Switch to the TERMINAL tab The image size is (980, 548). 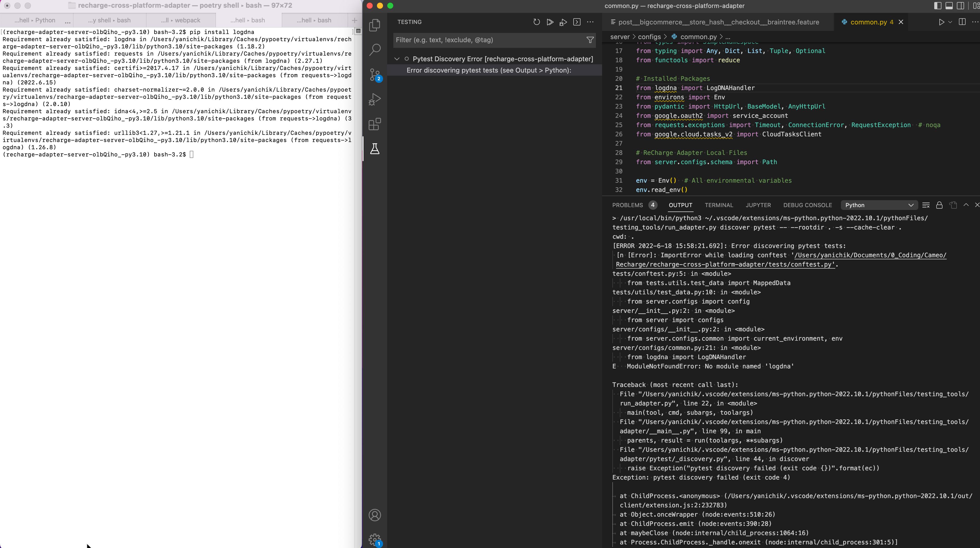tap(719, 205)
